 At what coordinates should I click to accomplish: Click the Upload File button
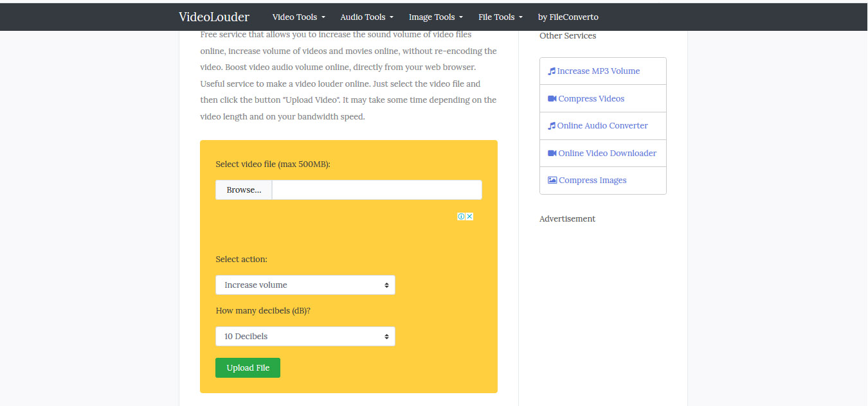coord(248,368)
